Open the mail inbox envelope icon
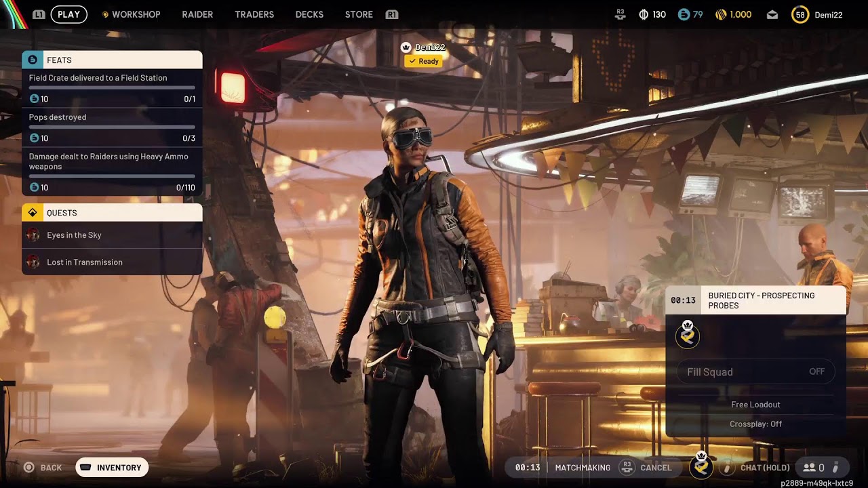This screenshot has height=488, width=868. point(772,14)
